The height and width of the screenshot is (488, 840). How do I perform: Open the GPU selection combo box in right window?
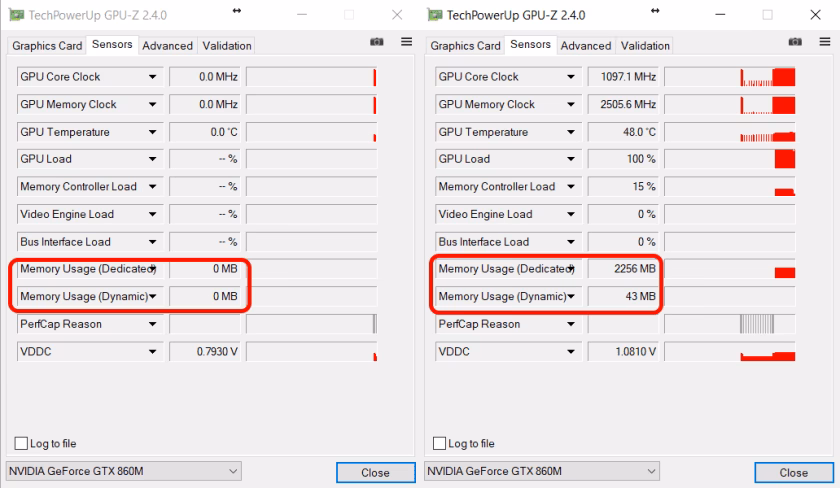(x=542, y=471)
